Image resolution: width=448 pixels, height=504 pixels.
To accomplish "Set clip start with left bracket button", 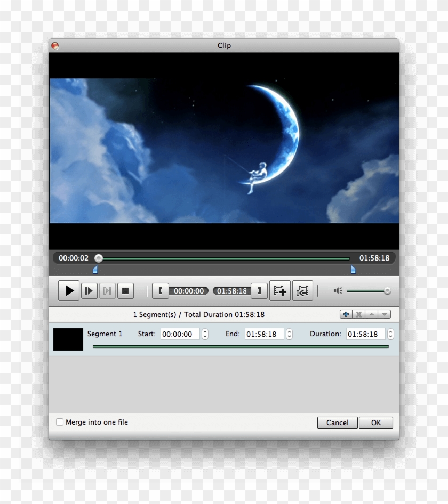I will (x=161, y=291).
